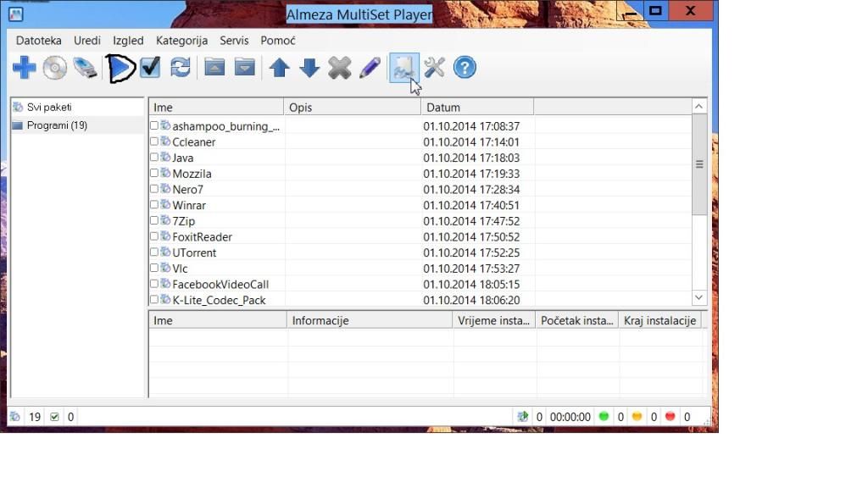Viewport: 868px width, 488px height.
Task: Click the folder with up arrow icon
Action: click(214, 68)
